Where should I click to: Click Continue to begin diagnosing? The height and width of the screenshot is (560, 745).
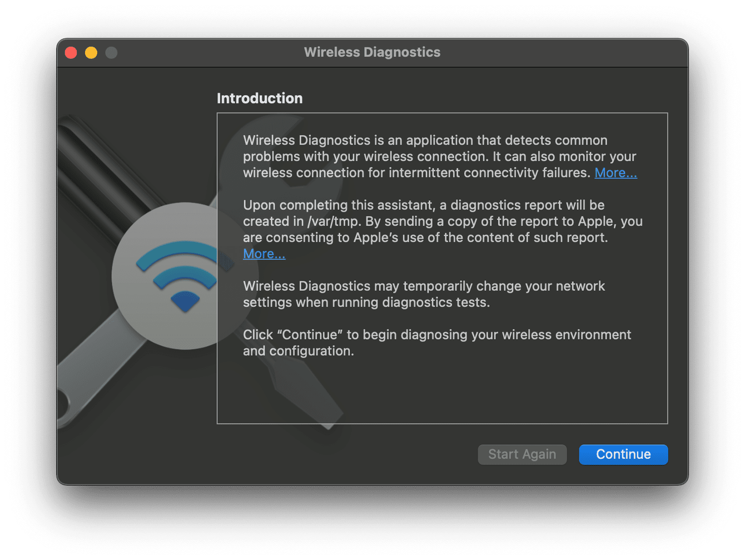pos(623,454)
